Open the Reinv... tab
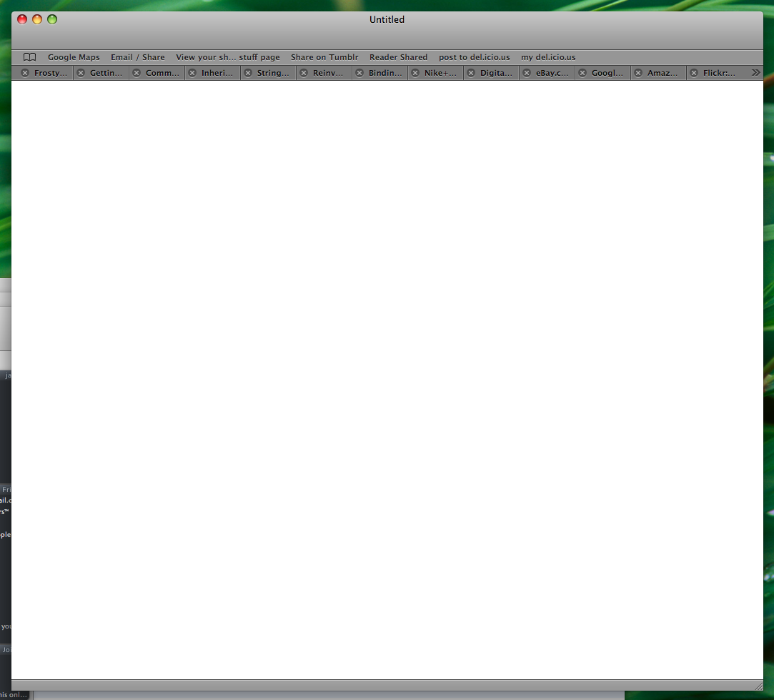This screenshot has width=774, height=700. tap(329, 73)
